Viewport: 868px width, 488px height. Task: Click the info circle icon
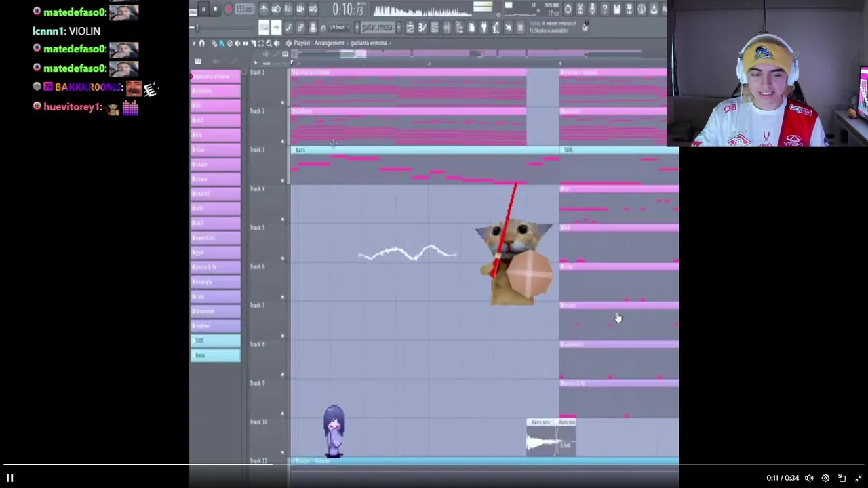click(x=642, y=9)
